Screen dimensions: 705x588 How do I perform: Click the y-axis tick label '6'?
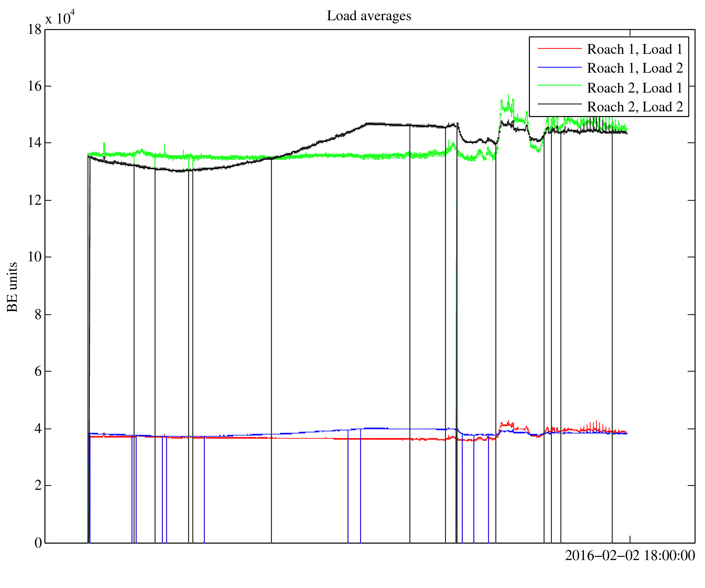coord(38,371)
